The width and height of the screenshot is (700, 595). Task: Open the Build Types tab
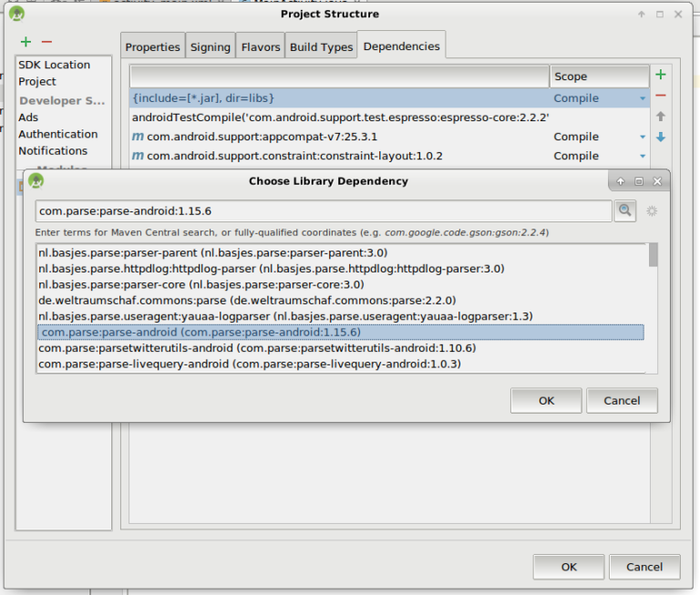[321, 47]
